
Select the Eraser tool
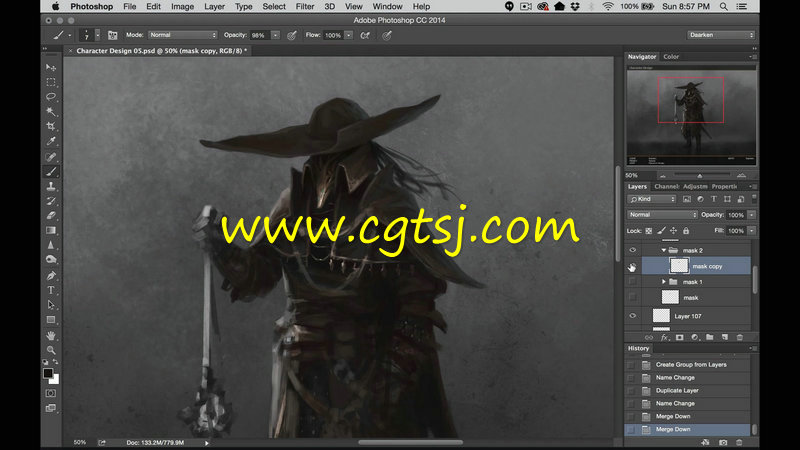tap(51, 216)
